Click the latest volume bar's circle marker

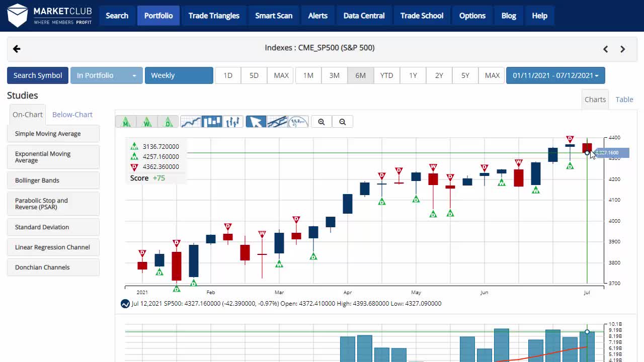tap(587, 332)
